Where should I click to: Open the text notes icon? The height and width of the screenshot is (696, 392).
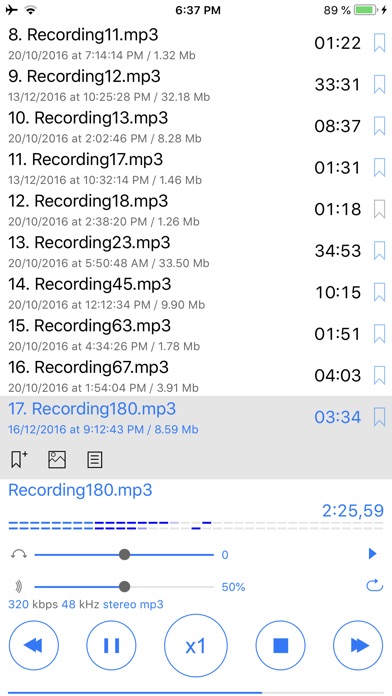pyautogui.click(x=95, y=460)
